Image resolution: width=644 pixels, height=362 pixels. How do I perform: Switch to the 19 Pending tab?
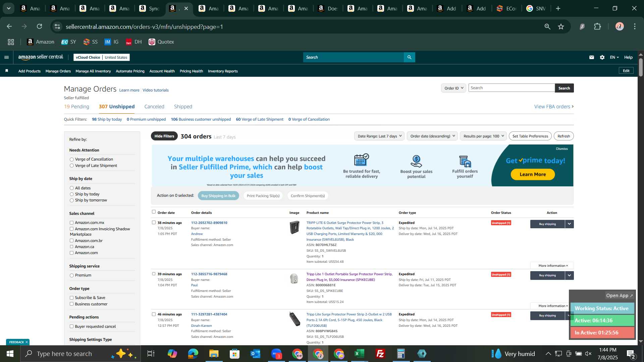click(x=76, y=107)
